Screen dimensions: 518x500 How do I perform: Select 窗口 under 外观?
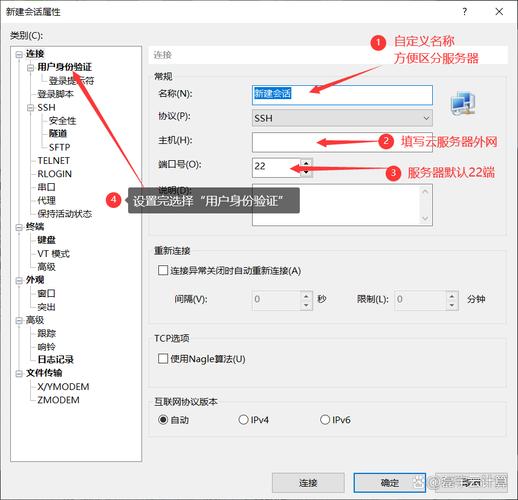click(x=46, y=293)
